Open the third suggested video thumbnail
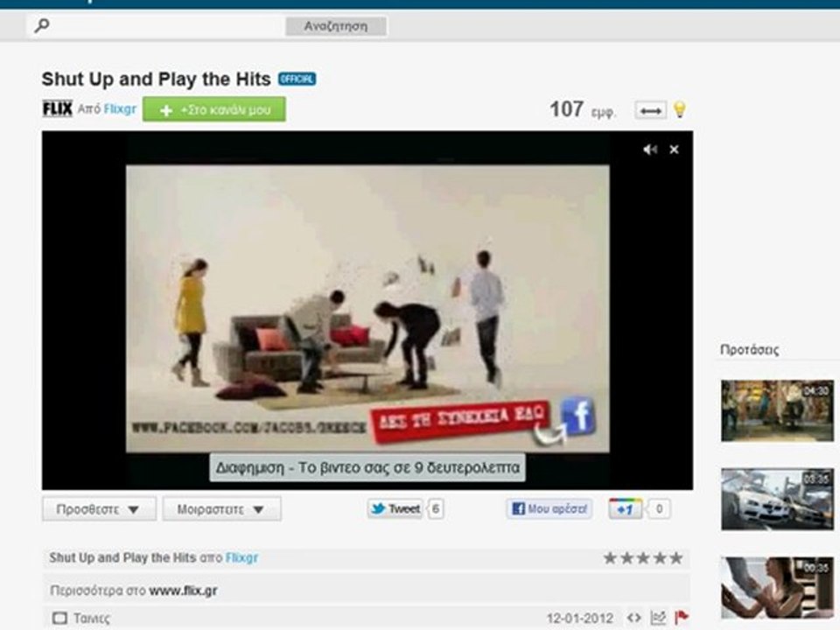 click(x=777, y=588)
